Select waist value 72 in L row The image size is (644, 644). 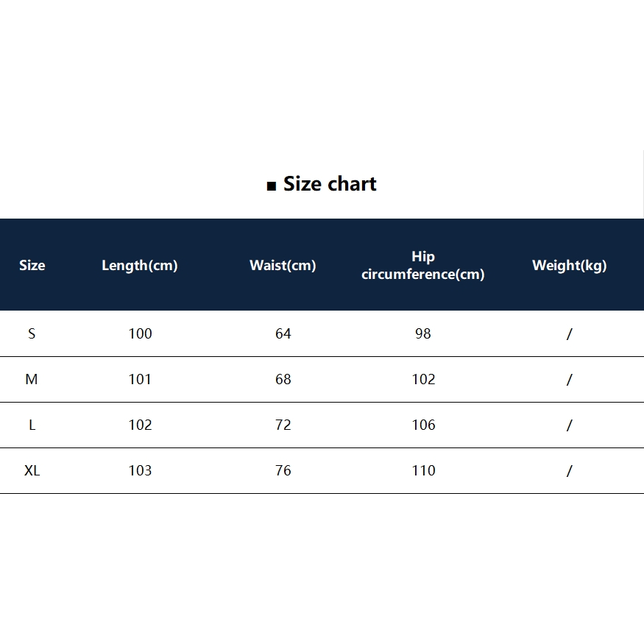[x=283, y=425]
